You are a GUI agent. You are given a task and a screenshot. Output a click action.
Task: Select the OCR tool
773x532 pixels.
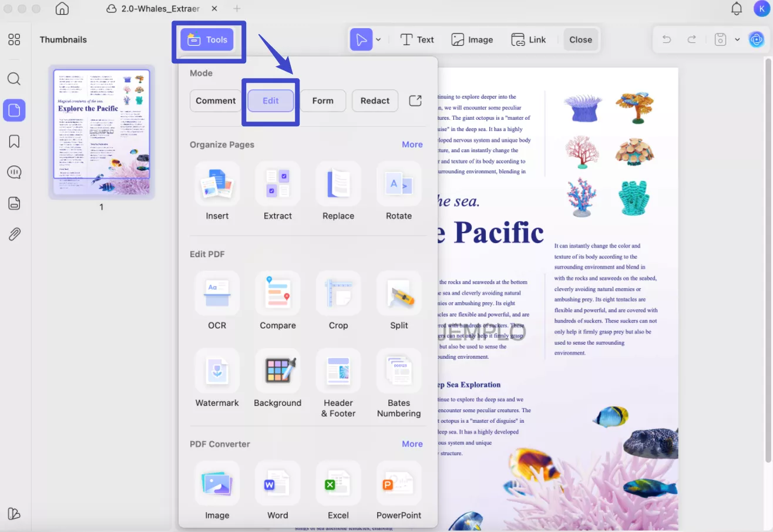(x=217, y=302)
